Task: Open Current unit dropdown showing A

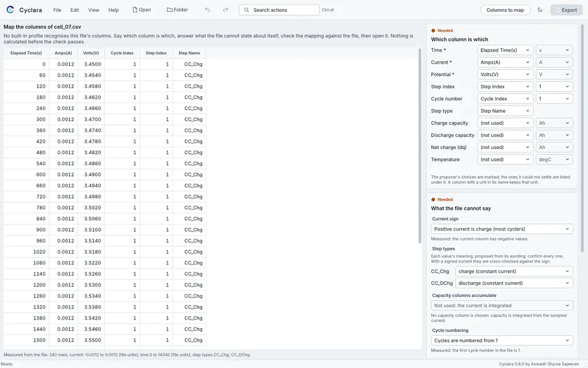Action: point(554,63)
